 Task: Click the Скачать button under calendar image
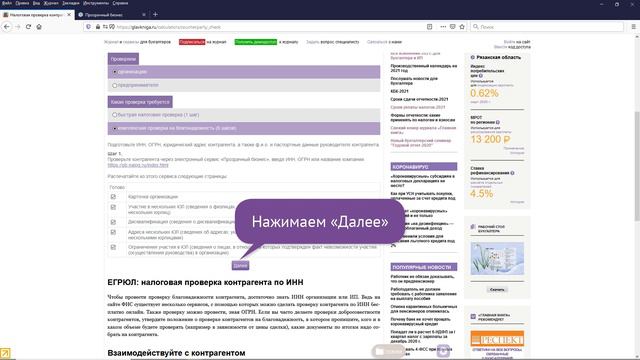coord(497,290)
